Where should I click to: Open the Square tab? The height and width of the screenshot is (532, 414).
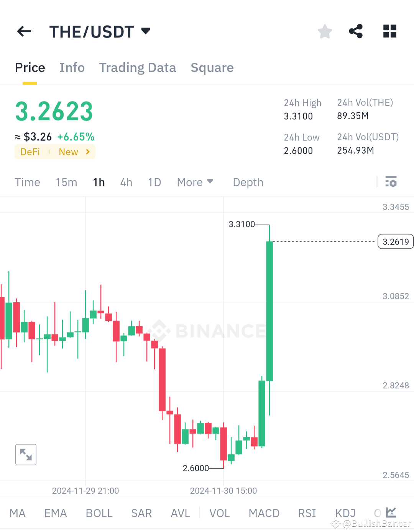pos(212,67)
